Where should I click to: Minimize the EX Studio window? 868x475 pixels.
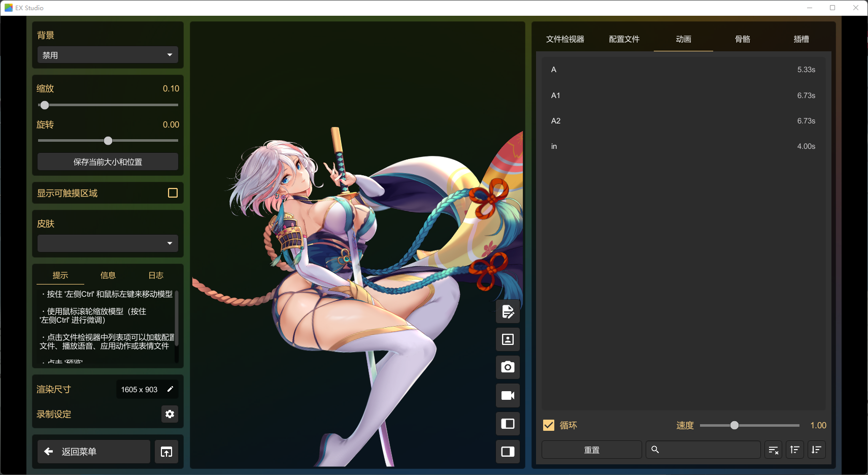click(810, 8)
